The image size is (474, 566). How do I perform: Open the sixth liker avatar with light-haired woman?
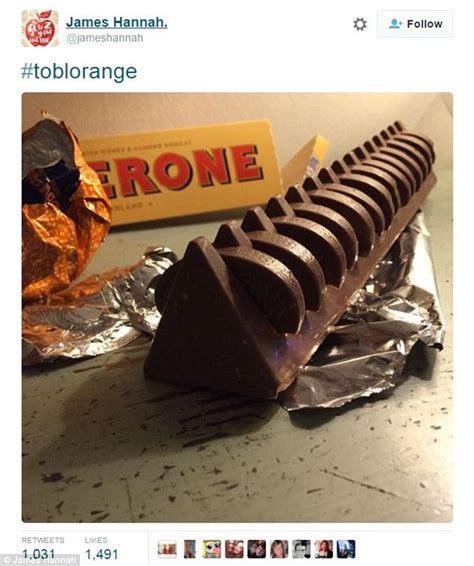point(279,549)
